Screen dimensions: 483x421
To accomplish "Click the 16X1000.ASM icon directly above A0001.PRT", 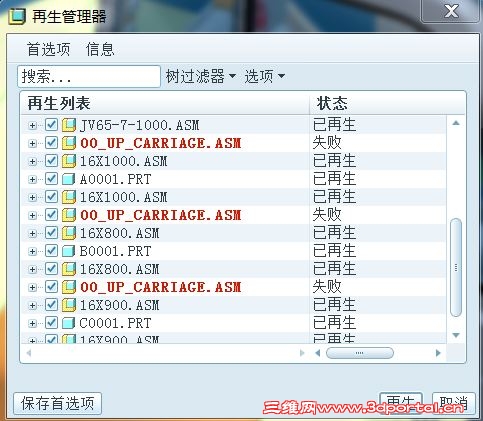I will [x=69, y=161].
